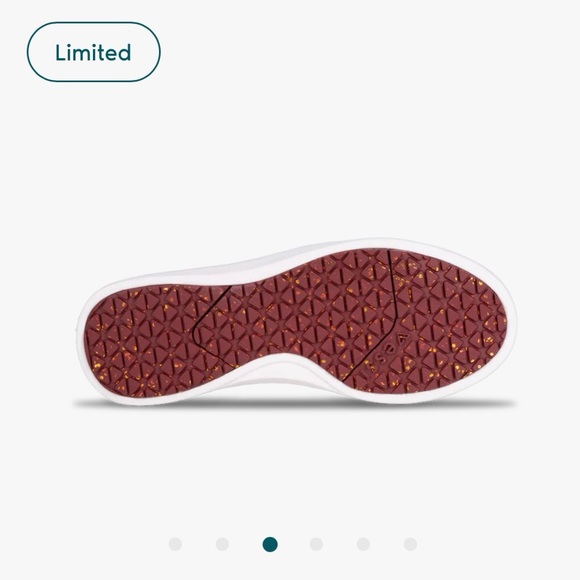The image size is (580, 580).
Task: Go to the first carousel image dot
Action: pyautogui.click(x=175, y=544)
